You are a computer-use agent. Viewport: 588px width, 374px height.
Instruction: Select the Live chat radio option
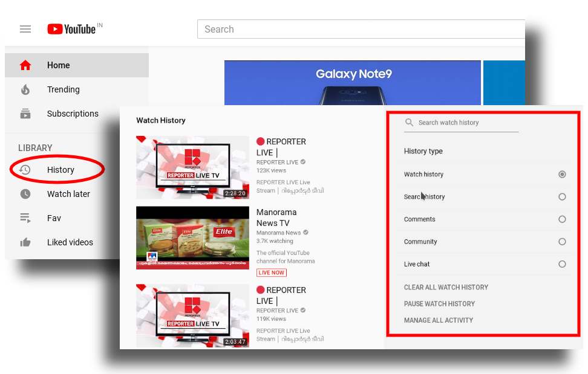[x=562, y=264]
